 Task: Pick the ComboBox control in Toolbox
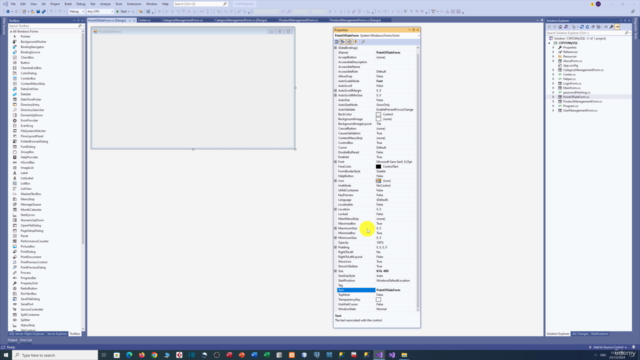(x=28, y=78)
